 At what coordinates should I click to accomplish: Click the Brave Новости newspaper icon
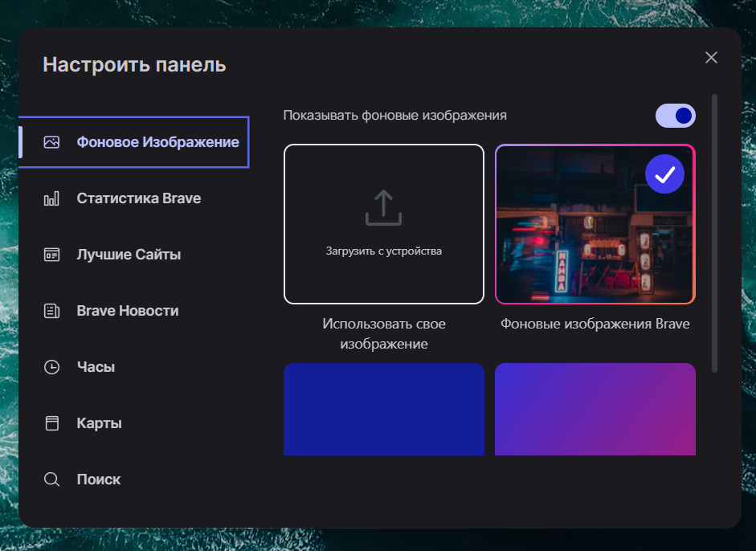[x=51, y=311]
